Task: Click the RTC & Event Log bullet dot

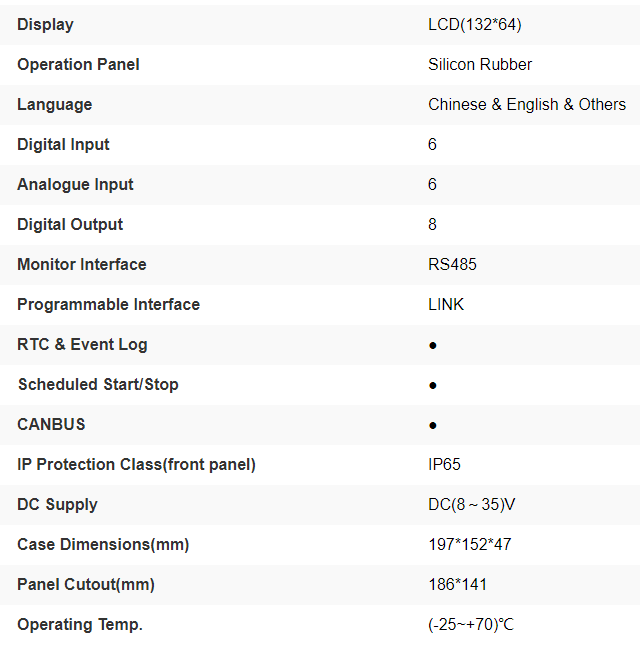Action: pos(433,345)
